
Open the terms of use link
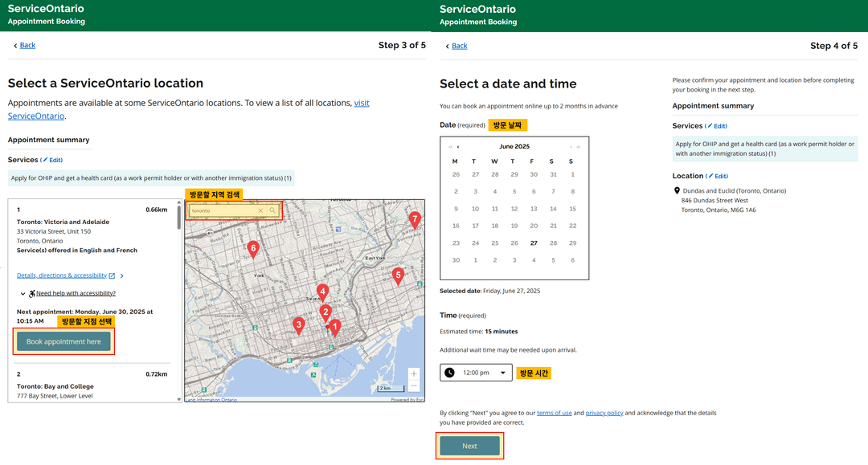555,413
